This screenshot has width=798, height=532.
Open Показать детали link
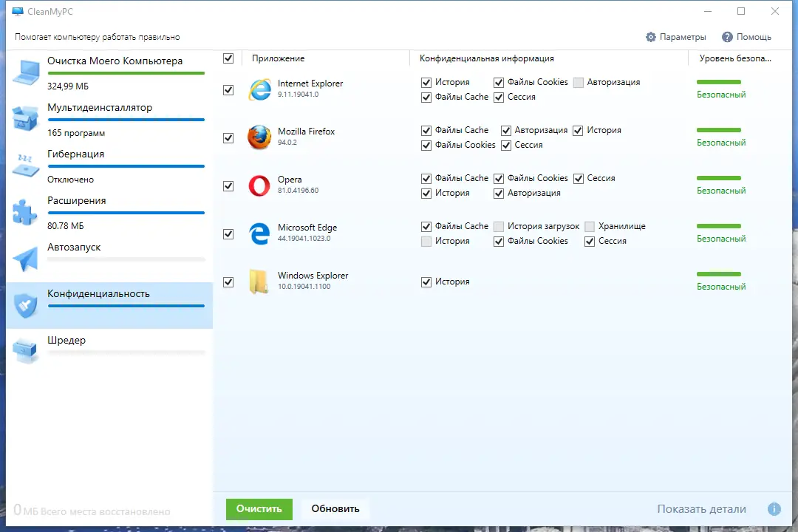coord(701,509)
